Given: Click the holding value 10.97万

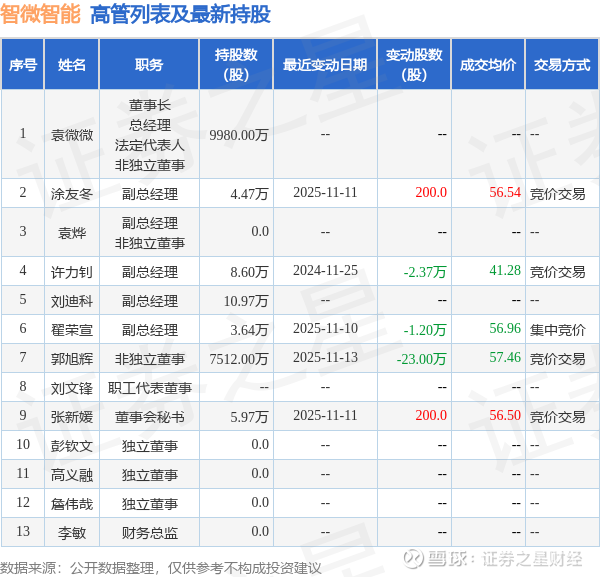Looking at the screenshot, I should pyautogui.click(x=246, y=301).
